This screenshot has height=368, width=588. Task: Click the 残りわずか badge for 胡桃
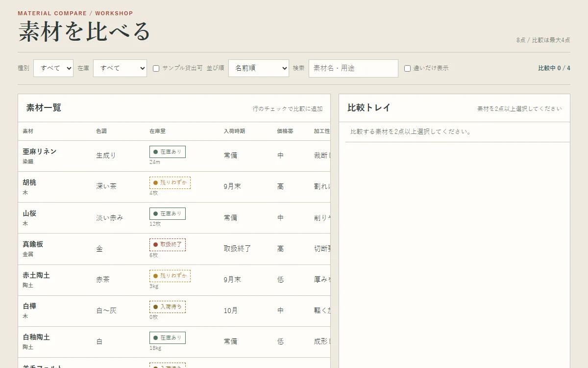pyautogui.click(x=170, y=183)
